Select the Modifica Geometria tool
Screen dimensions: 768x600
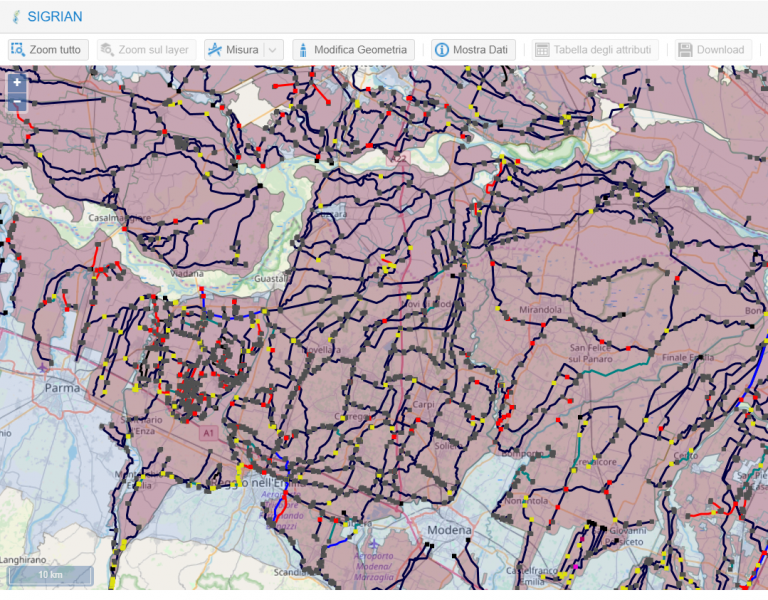click(x=352, y=49)
